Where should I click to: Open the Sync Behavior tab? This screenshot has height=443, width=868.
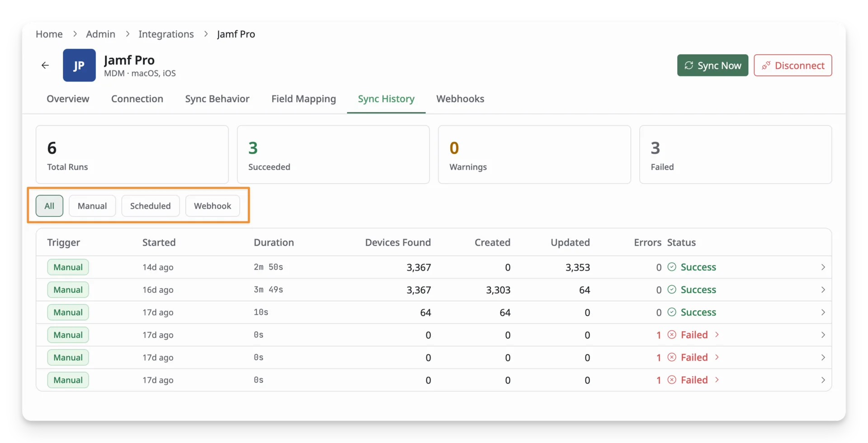pyautogui.click(x=217, y=99)
